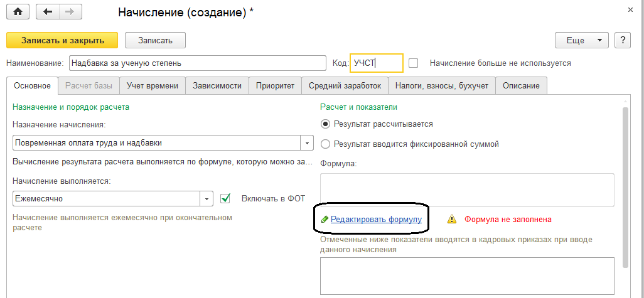Switch to the 'Учет времени' tab

click(x=152, y=86)
